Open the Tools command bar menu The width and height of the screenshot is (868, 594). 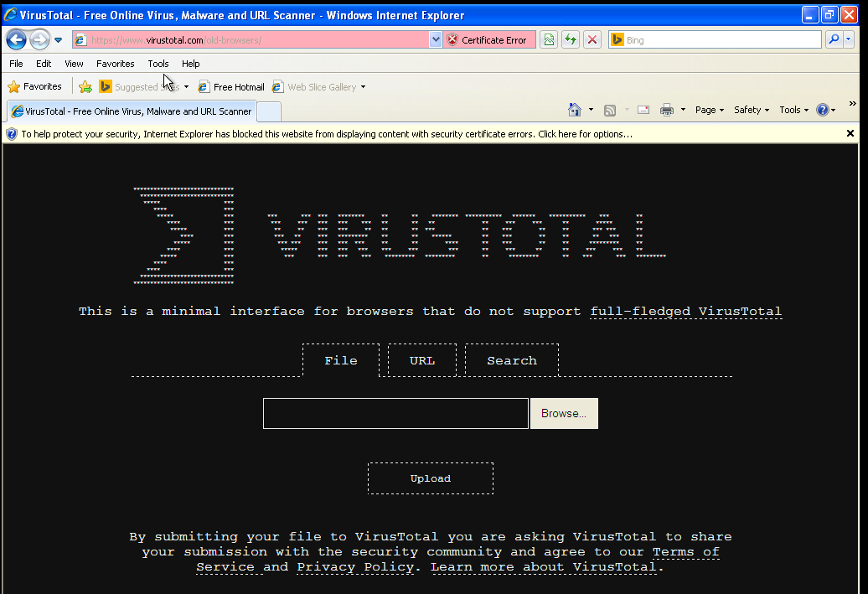point(793,110)
